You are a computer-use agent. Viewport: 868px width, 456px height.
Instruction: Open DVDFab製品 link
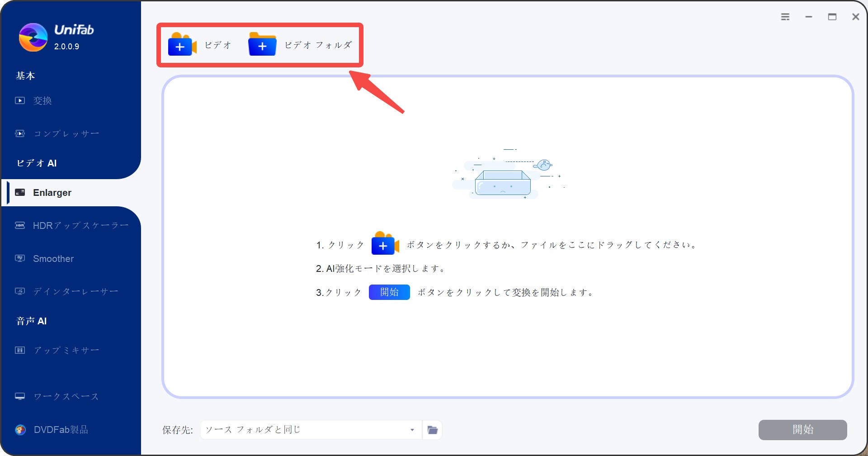click(x=61, y=430)
